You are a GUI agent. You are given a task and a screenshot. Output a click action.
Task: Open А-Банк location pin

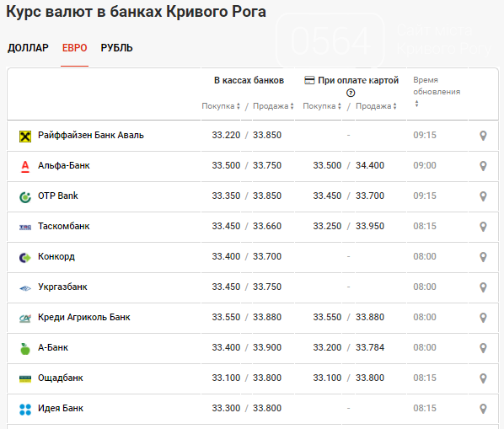483,348
